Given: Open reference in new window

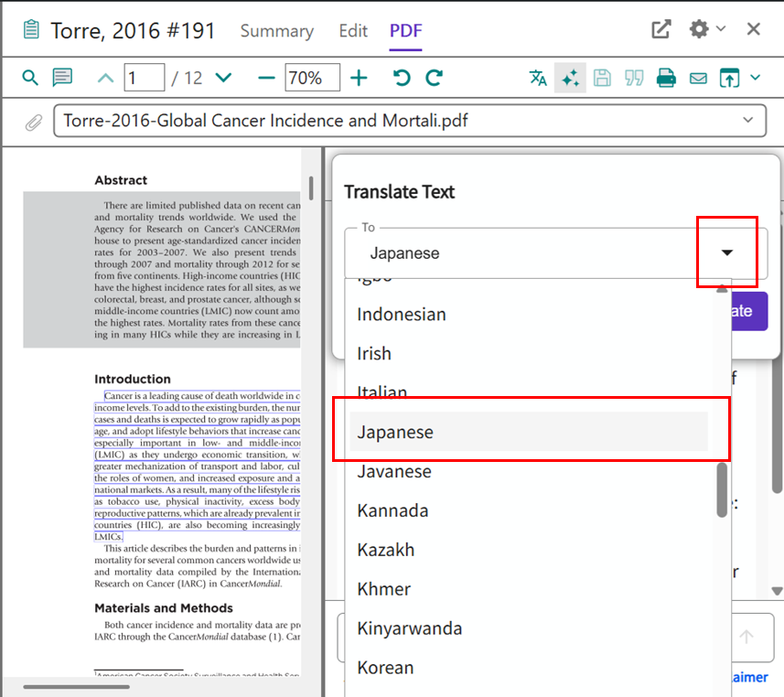Looking at the screenshot, I should [x=660, y=29].
